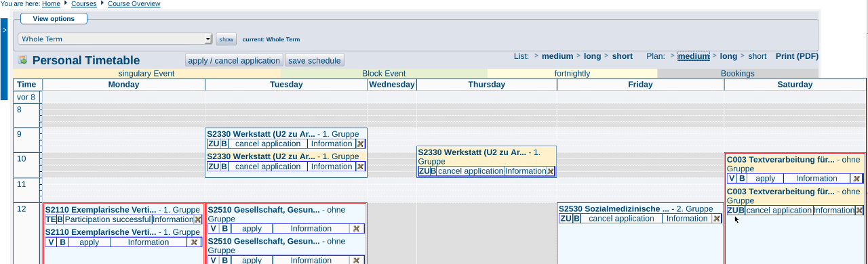
Task: Open Information for S2110 Participation successful row
Action: (173, 219)
